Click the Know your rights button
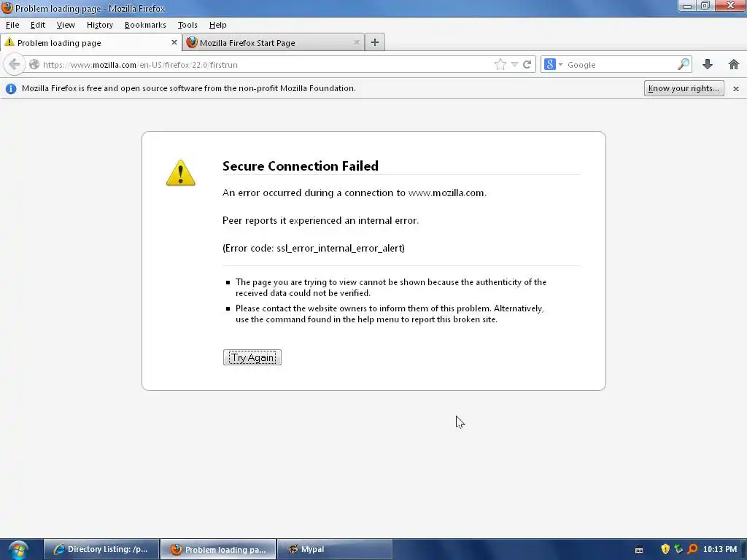The width and height of the screenshot is (747, 560). [684, 88]
